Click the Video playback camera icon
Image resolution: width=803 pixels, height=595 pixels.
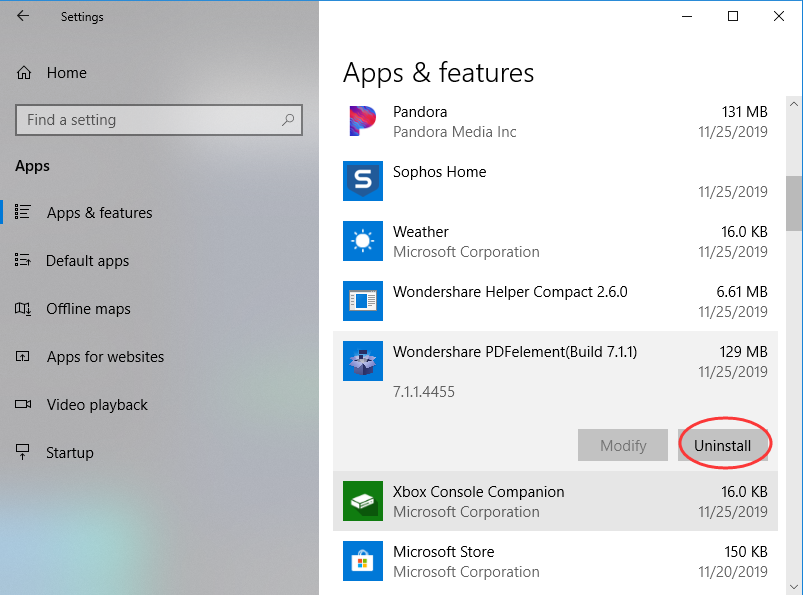click(23, 405)
